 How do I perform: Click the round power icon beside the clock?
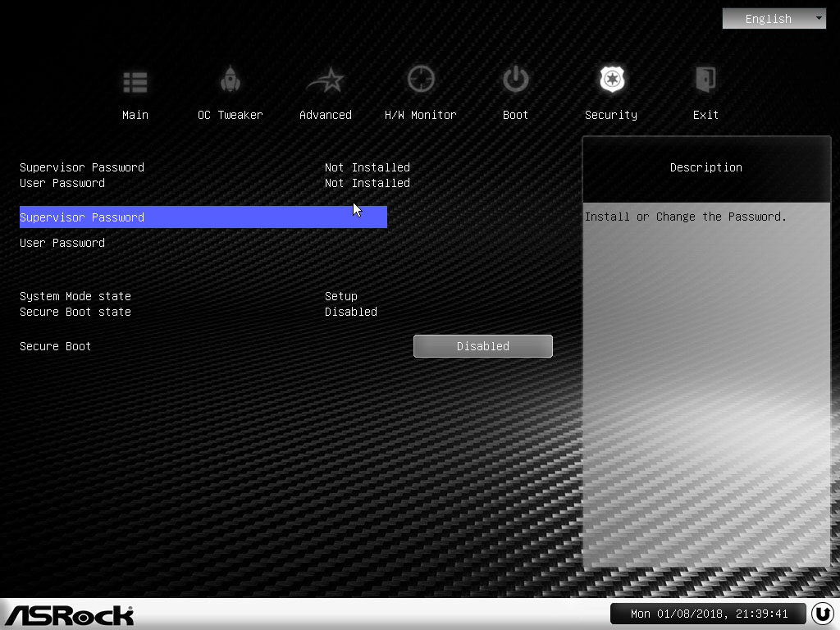[823, 614]
